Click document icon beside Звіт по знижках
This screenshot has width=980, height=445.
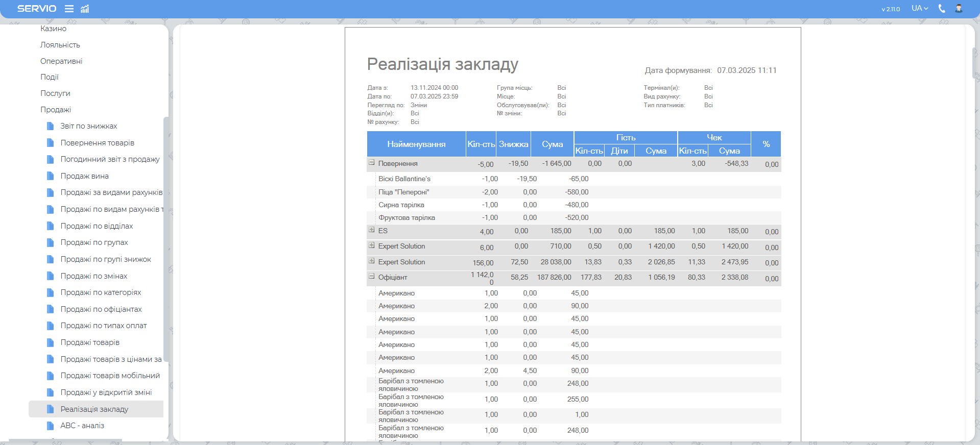pos(50,126)
